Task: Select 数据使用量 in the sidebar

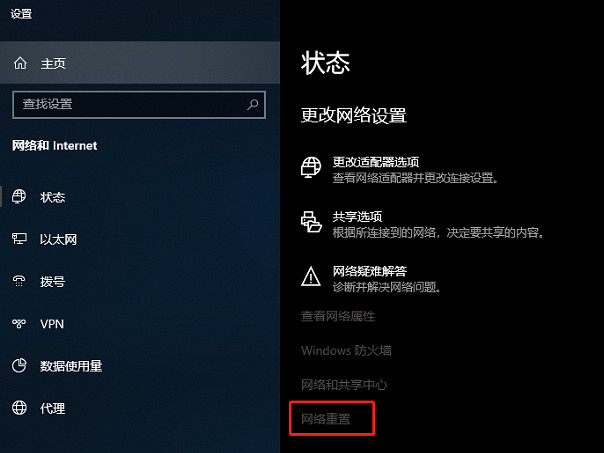Action: click(x=140, y=366)
